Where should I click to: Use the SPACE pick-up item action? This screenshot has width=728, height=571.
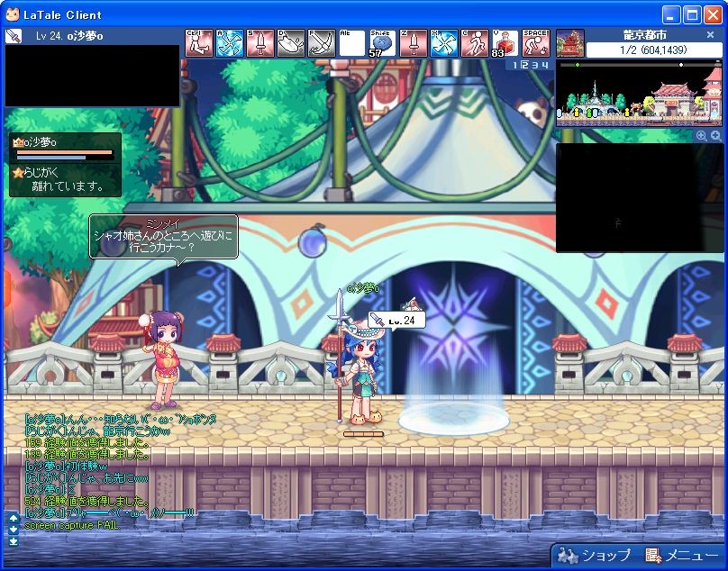click(536, 43)
